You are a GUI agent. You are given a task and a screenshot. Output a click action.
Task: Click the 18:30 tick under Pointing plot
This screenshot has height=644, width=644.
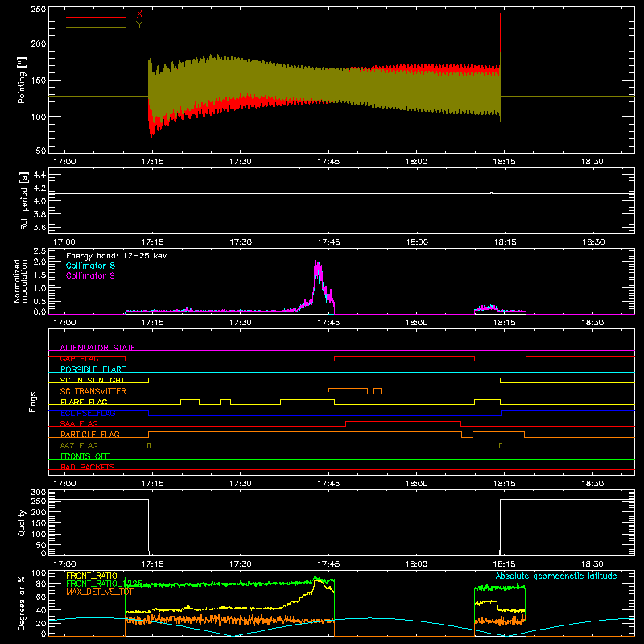point(592,162)
